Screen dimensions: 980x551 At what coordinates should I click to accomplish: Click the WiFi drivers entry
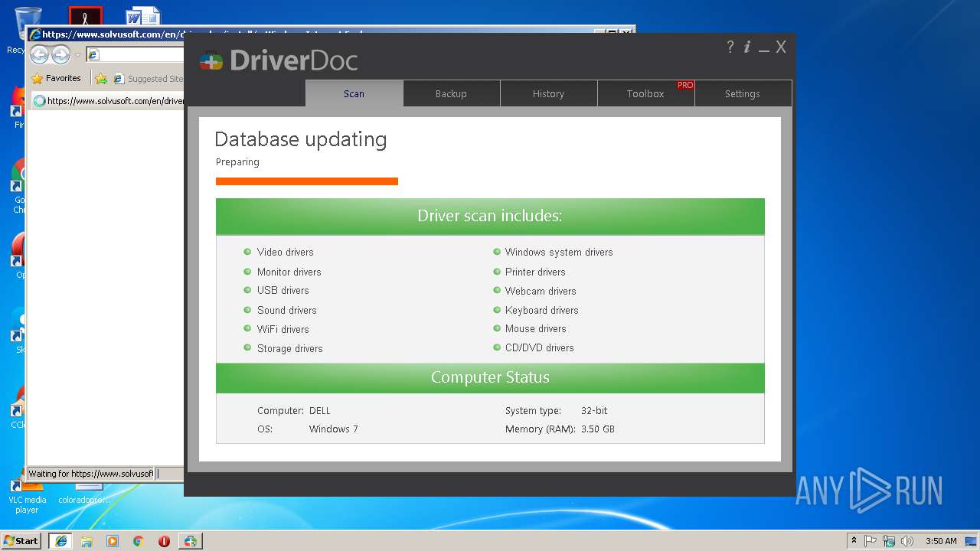tap(283, 329)
